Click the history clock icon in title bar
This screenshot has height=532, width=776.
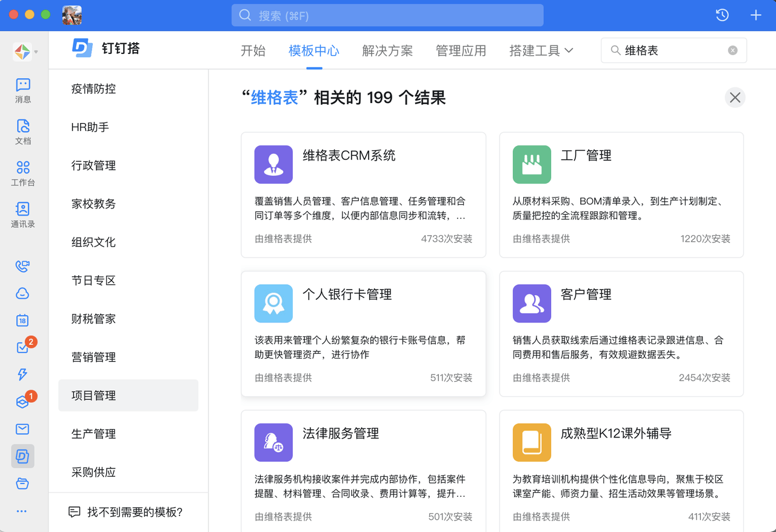pyautogui.click(x=722, y=15)
